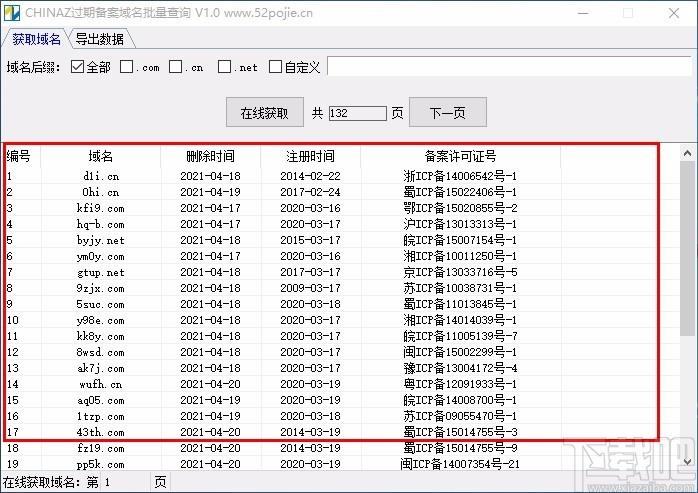Sort by the 编号 column header
Image resolution: width=698 pixels, height=493 pixels.
(19, 156)
